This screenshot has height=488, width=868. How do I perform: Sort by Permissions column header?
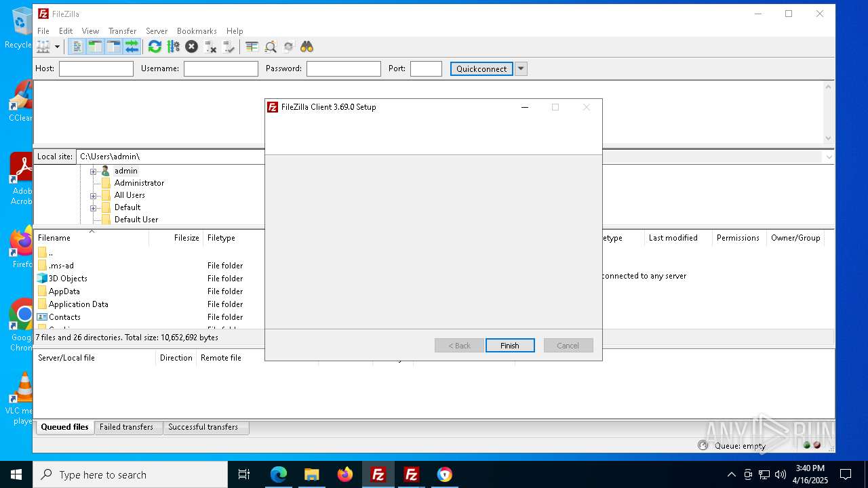pyautogui.click(x=738, y=238)
